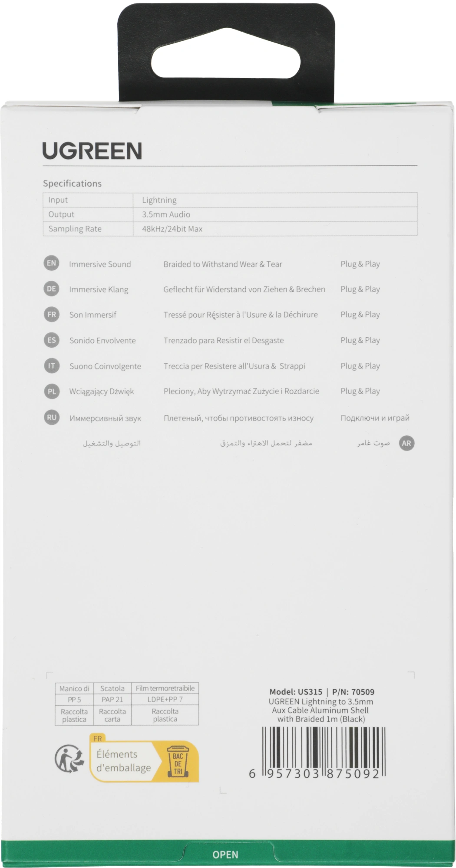The height and width of the screenshot is (868, 456).
Task: Click the EN language badge
Action: [x=51, y=263]
